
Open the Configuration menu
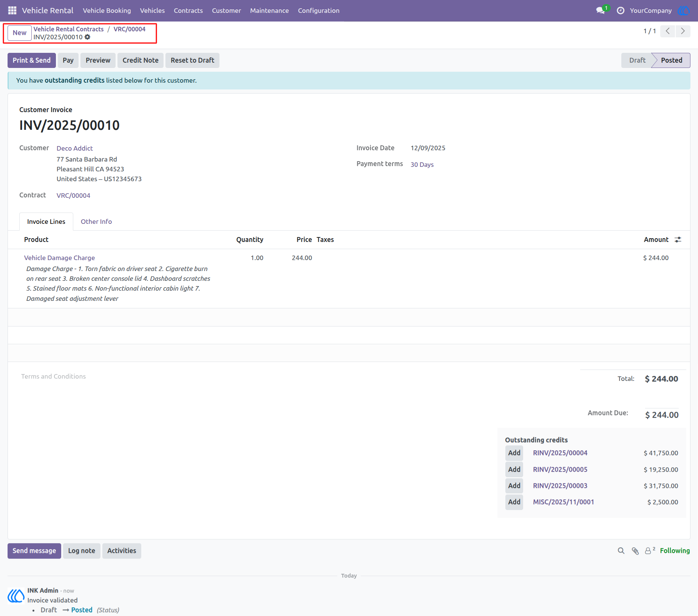click(318, 11)
